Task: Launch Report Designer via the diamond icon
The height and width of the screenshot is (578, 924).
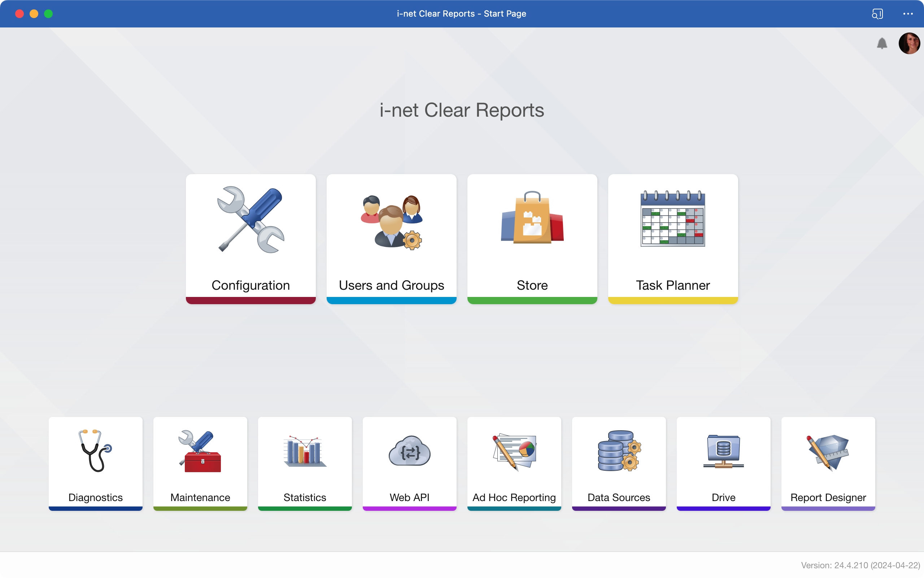Action: pos(828,453)
